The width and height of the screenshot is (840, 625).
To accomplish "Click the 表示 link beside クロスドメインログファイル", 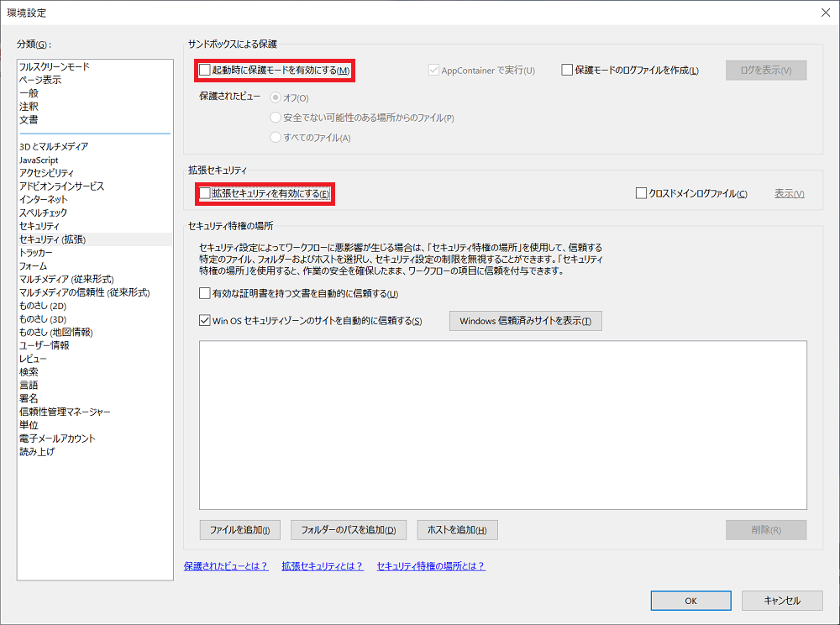I will click(x=789, y=193).
